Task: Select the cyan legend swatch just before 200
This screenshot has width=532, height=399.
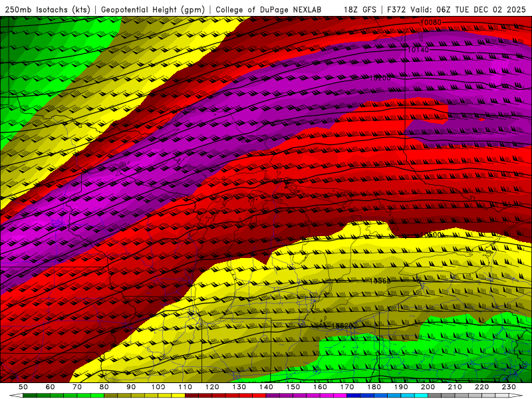Action: click(421, 396)
